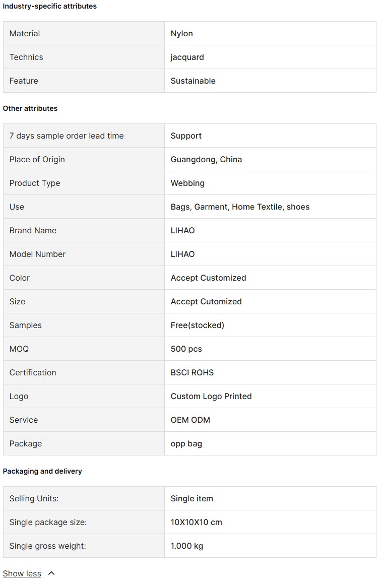Select the BSCI ROHS certification value
The image size is (379, 588).
coord(192,372)
